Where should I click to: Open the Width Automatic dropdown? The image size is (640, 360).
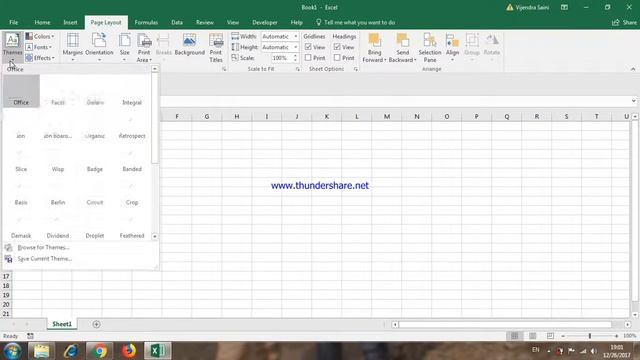pyautogui.click(x=296, y=36)
